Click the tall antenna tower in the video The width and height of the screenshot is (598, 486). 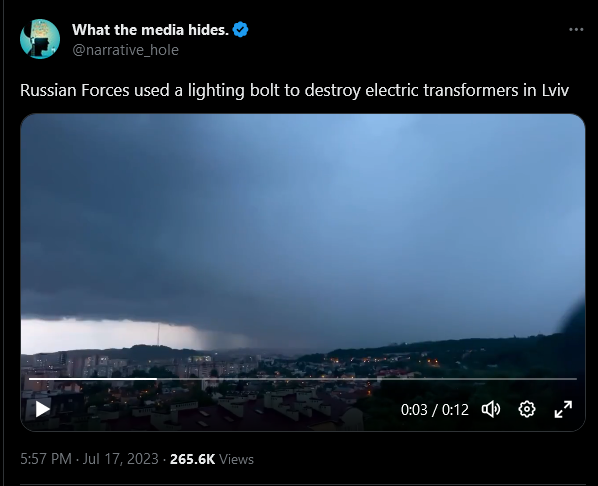[x=158, y=335]
